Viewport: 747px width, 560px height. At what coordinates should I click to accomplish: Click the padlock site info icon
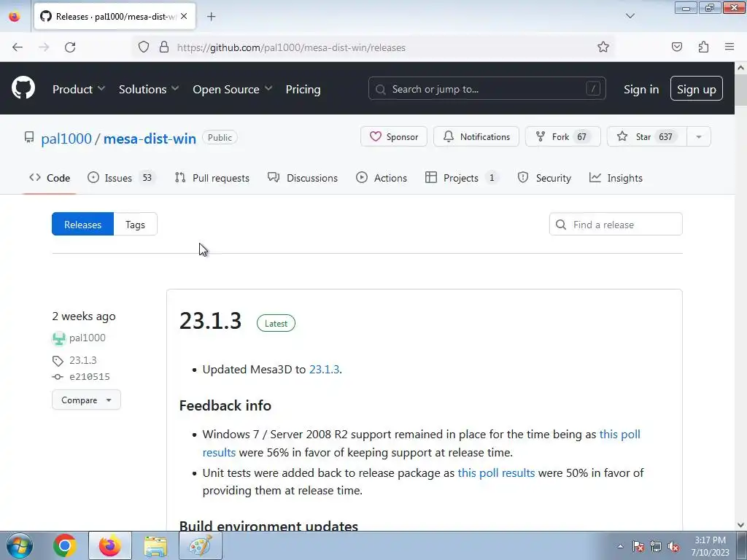[x=164, y=47]
